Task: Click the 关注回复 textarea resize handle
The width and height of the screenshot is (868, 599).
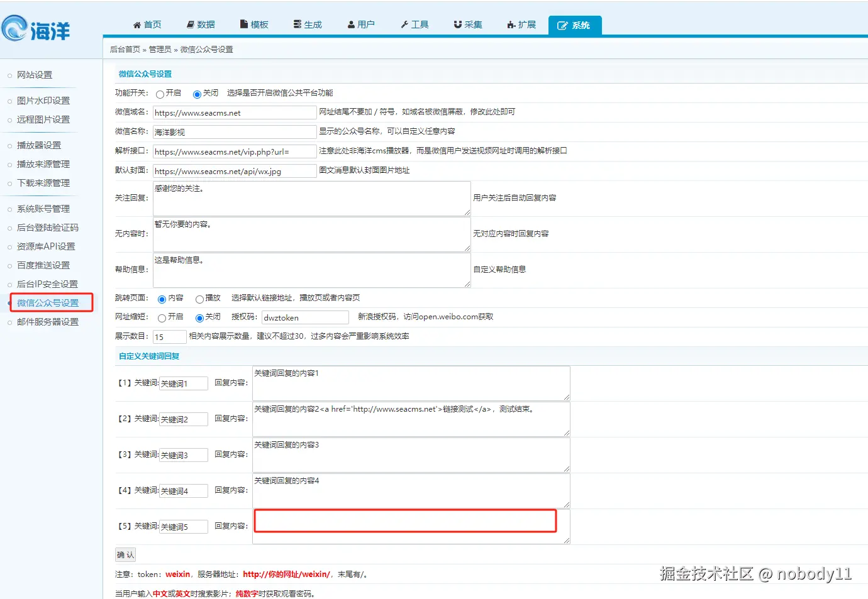Action: [x=467, y=213]
